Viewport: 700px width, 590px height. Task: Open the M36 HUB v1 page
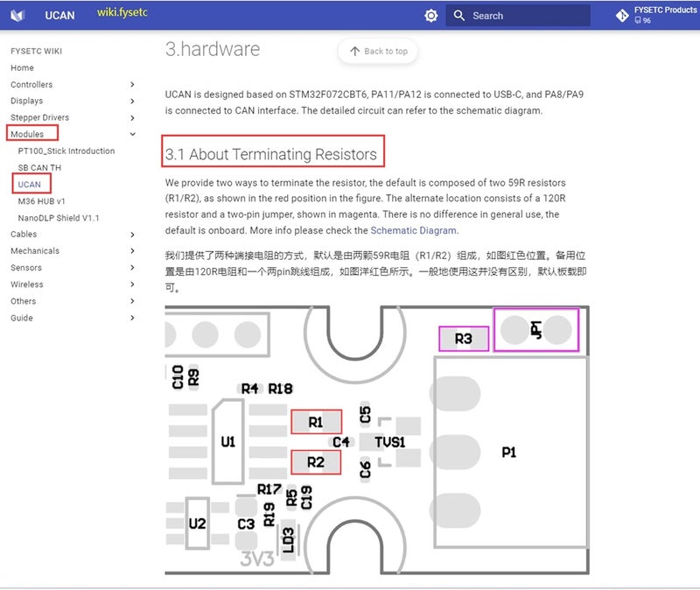click(41, 201)
